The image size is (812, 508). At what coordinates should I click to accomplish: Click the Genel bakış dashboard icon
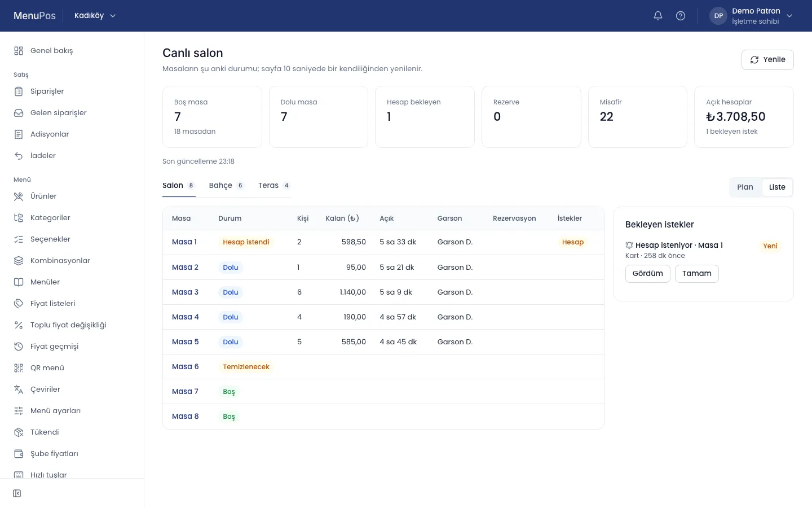(x=19, y=51)
